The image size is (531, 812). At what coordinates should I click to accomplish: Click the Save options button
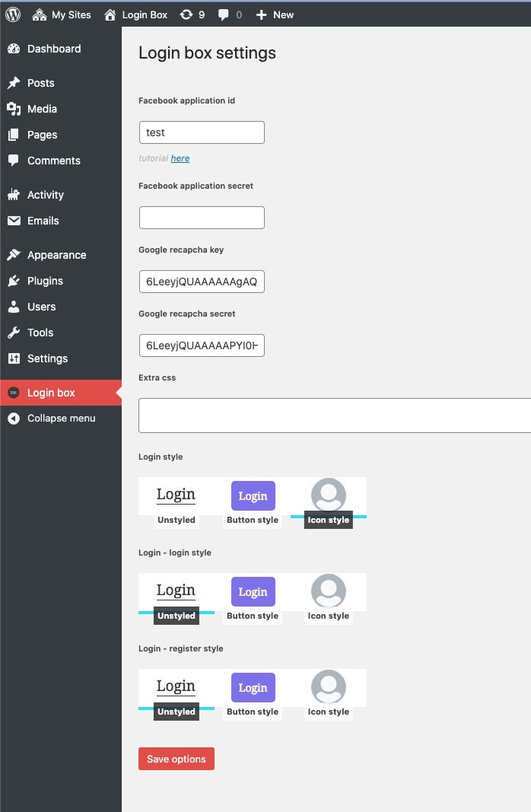click(x=176, y=759)
